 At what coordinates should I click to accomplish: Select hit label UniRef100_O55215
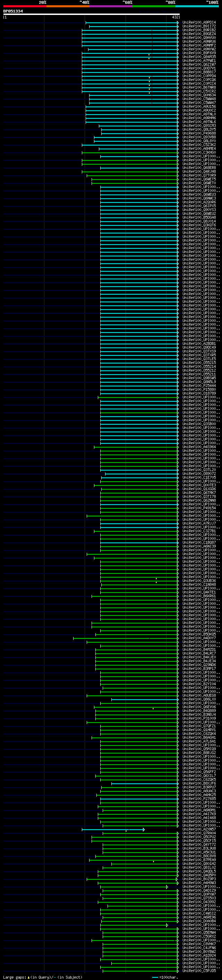coord(199,363)
